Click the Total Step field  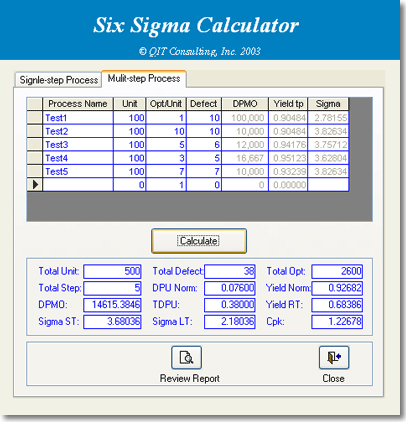[112, 288]
